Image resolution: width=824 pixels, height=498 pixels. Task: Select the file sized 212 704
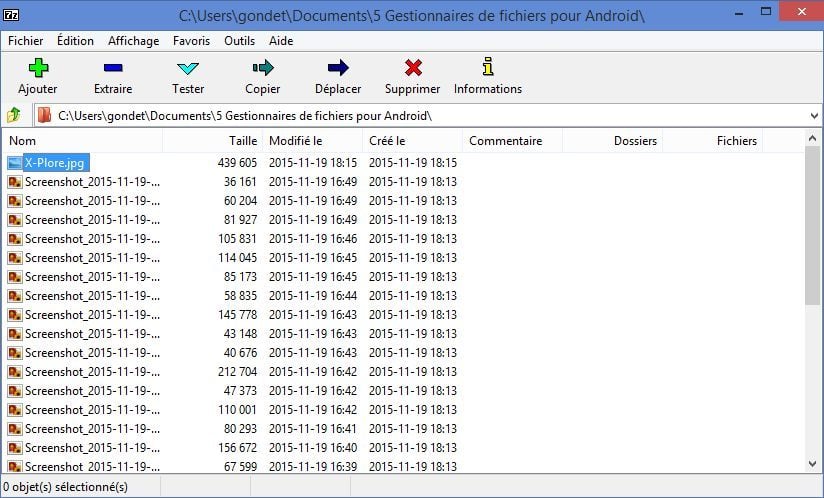[x=92, y=372]
